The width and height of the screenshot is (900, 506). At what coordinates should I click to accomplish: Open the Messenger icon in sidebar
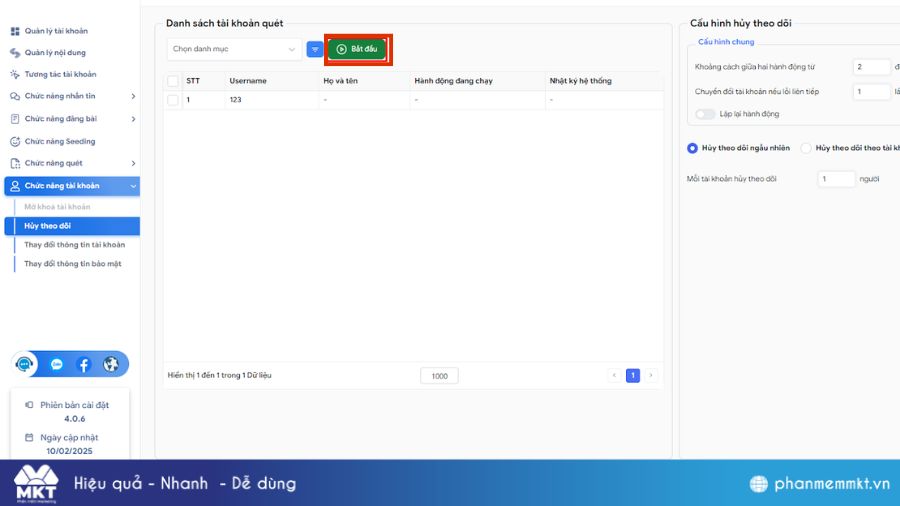pos(57,365)
